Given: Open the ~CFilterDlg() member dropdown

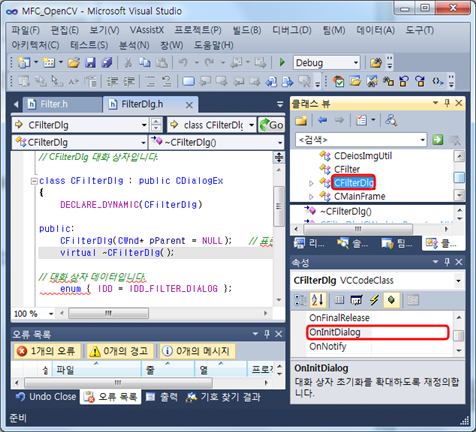Looking at the screenshot, I should click(x=280, y=143).
